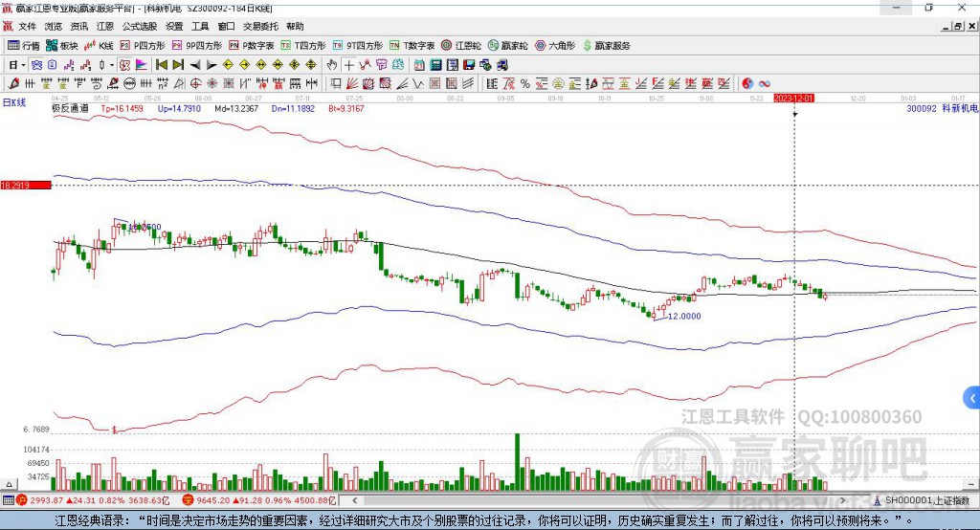Image resolution: width=980 pixels, height=530 pixels.
Task: Click the 极反通道 indicator label
Action: click(70, 109)
